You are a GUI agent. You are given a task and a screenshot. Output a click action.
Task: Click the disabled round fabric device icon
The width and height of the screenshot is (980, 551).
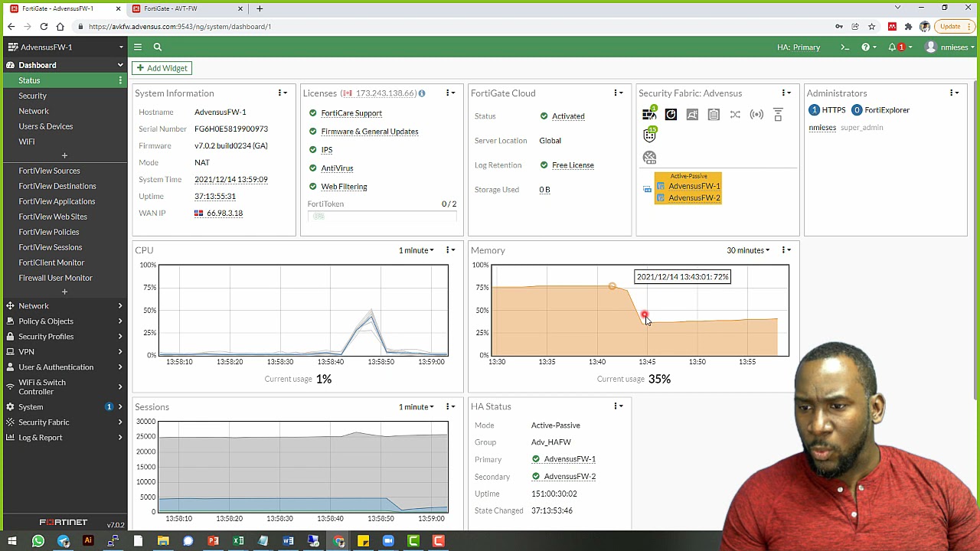pyautogui.click(x=649, y=157)
